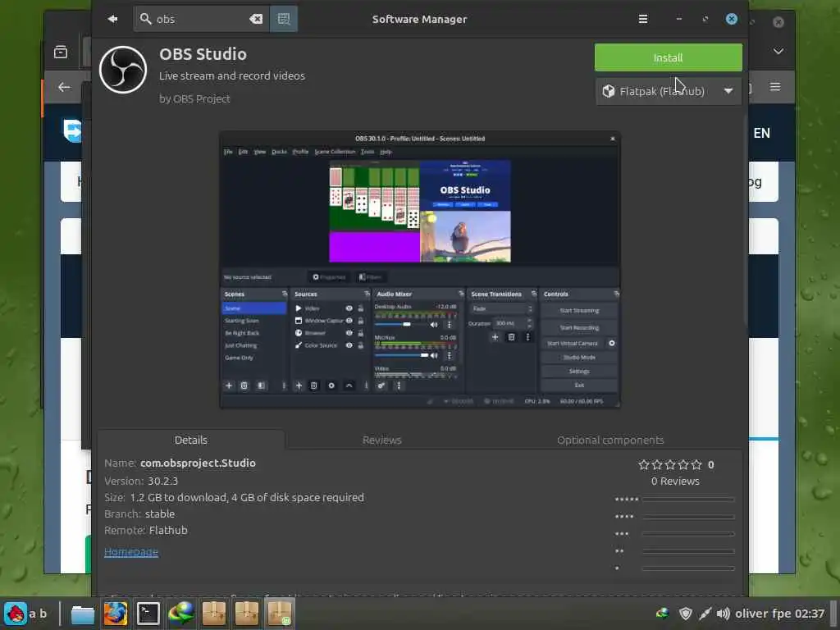Open the terminal from taskbar
The height and width of the screenshot is (630, 840).
coord(148,614)
